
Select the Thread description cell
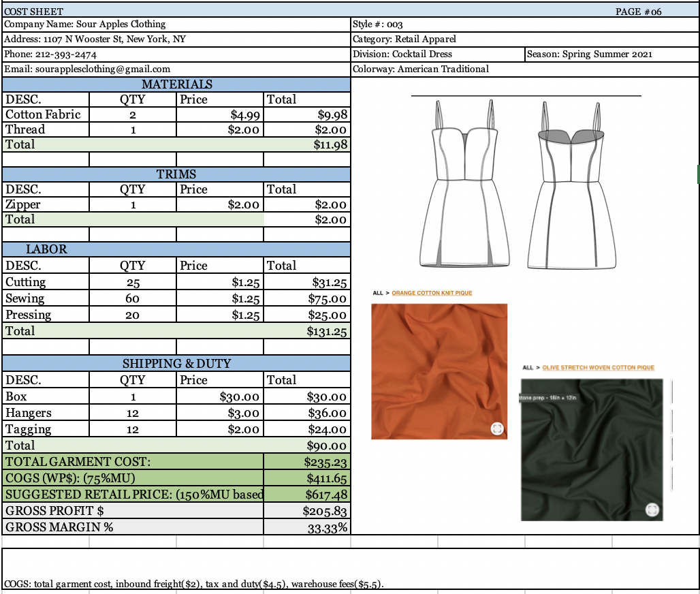(x=46, y=129)
